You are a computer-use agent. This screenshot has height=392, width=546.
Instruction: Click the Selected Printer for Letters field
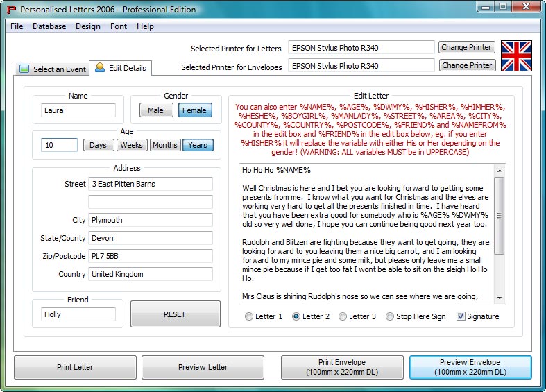[361, 48]
